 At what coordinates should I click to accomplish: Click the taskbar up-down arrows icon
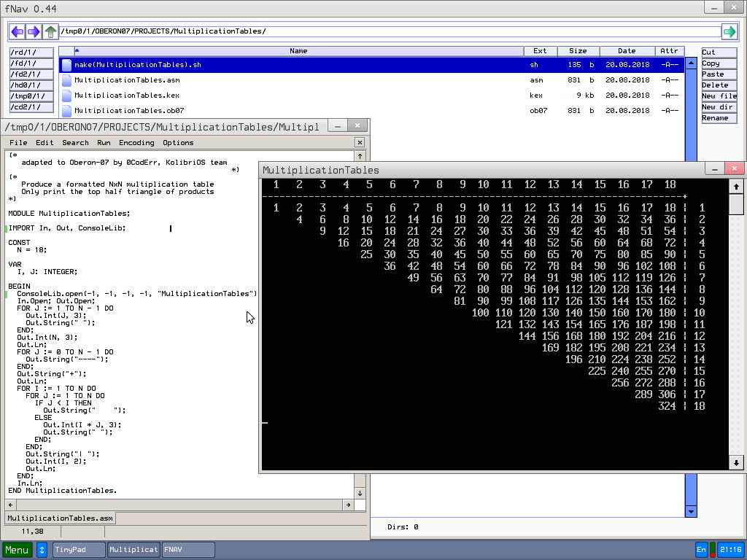tap(42, 550)
